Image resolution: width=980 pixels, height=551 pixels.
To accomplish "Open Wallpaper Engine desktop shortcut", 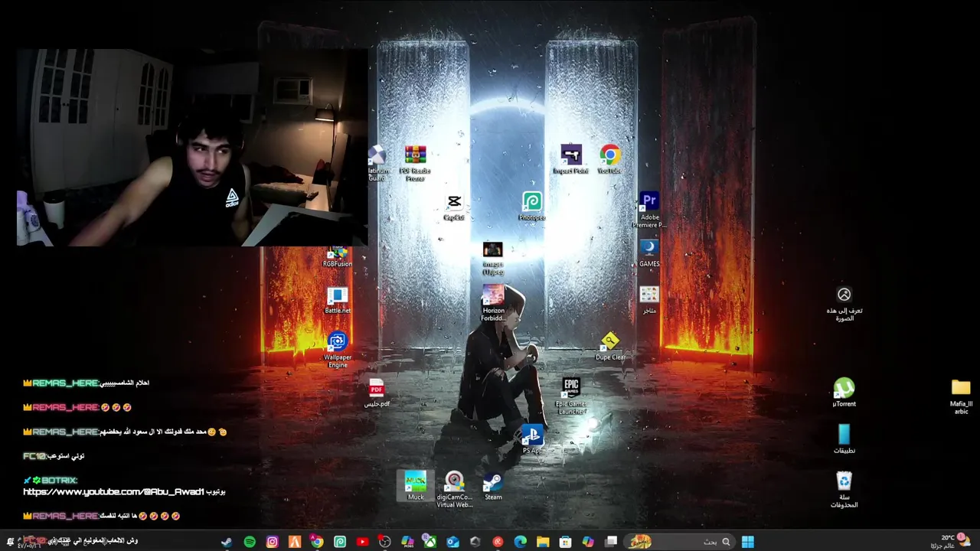I will click(x=338, y=350).
